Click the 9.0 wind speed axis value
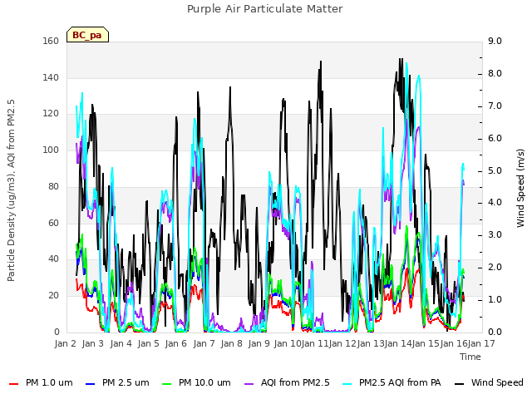 tap(495, 41)
